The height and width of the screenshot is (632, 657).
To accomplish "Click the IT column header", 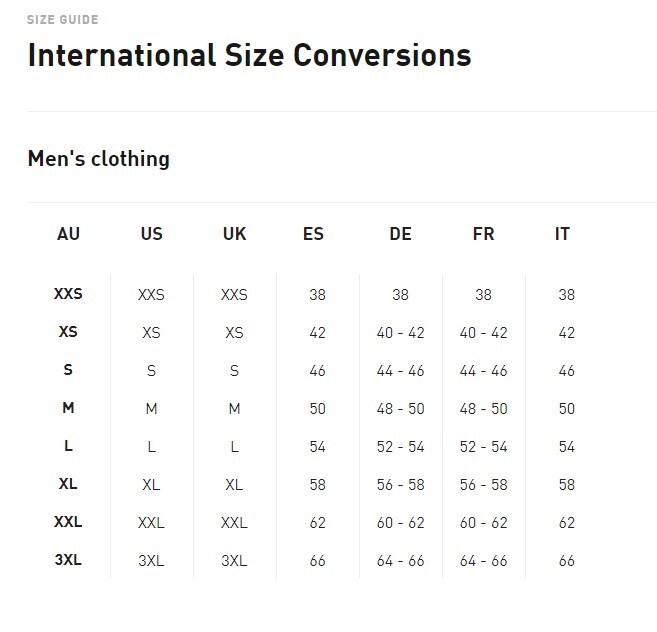I will tap(562, 234).
